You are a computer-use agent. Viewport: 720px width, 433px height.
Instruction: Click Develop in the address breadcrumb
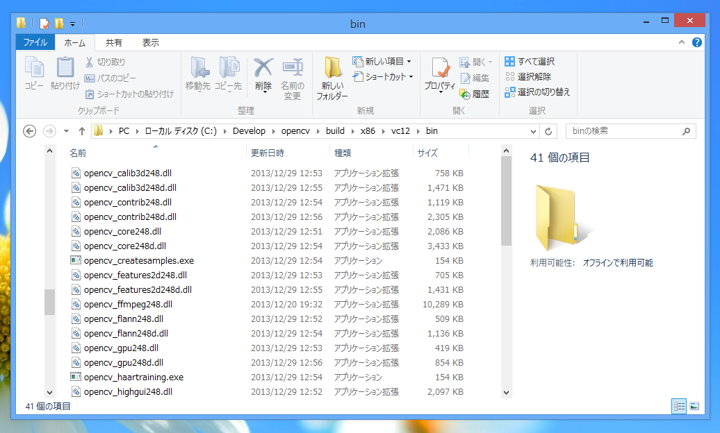point(249,131)
